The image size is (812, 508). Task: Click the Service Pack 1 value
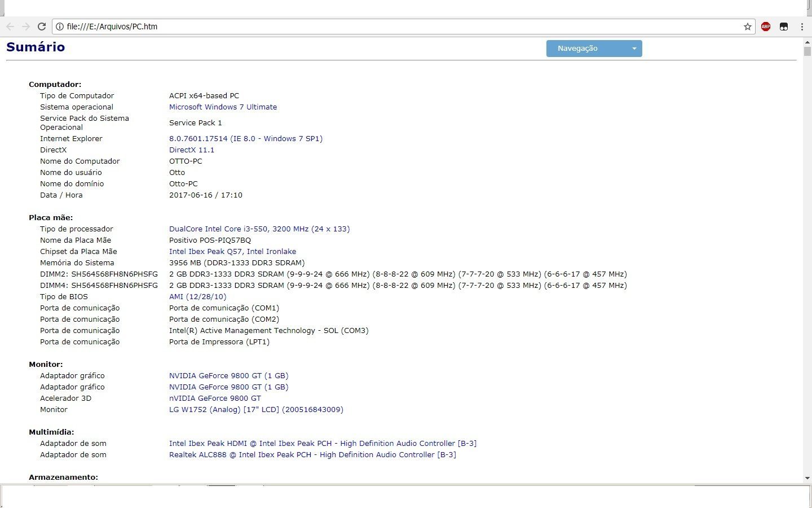click(x=196, y=123)
